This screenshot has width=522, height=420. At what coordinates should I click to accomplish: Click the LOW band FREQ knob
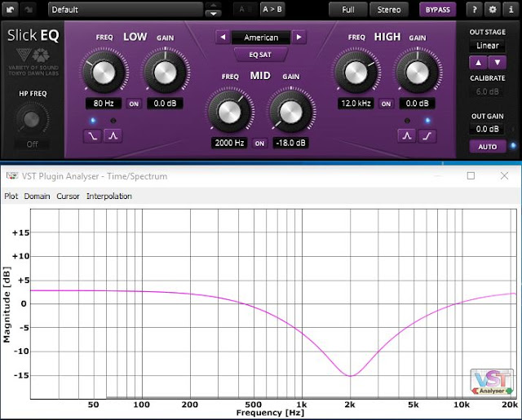pos(104,73)
